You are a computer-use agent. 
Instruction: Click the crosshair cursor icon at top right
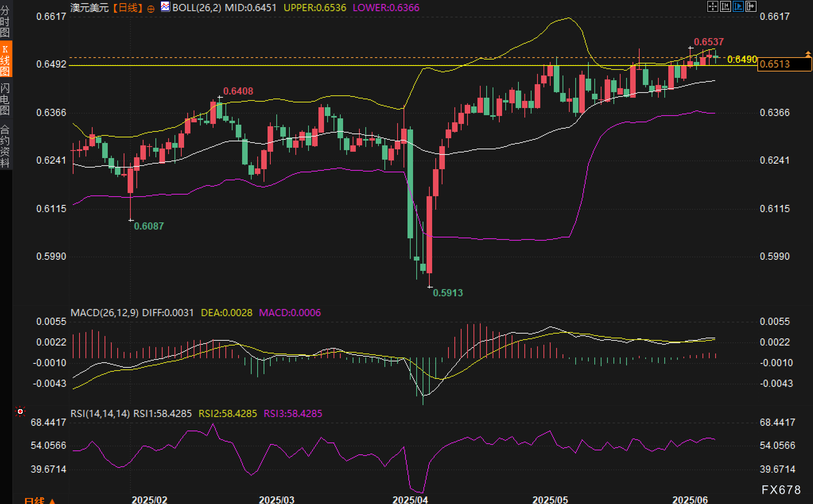(x=712, y=6)
